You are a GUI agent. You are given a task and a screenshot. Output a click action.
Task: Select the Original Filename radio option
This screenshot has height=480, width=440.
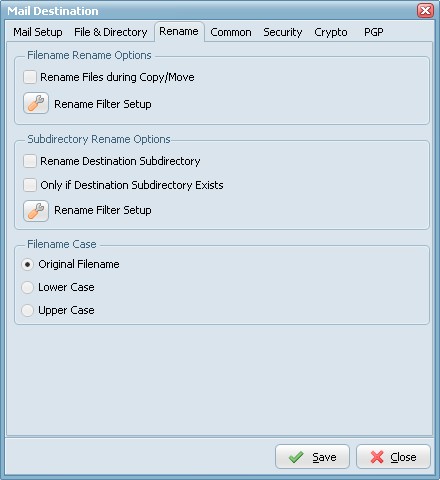click(x=27, y=265)
